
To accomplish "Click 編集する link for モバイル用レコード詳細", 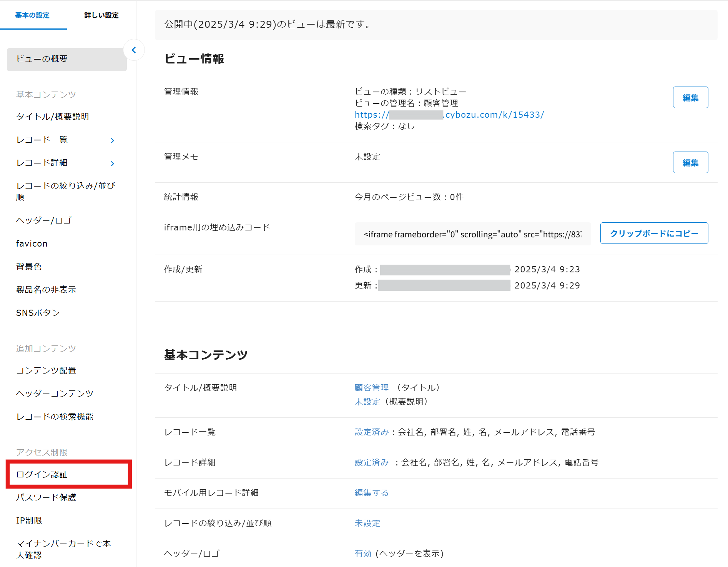I will point(371,493).
